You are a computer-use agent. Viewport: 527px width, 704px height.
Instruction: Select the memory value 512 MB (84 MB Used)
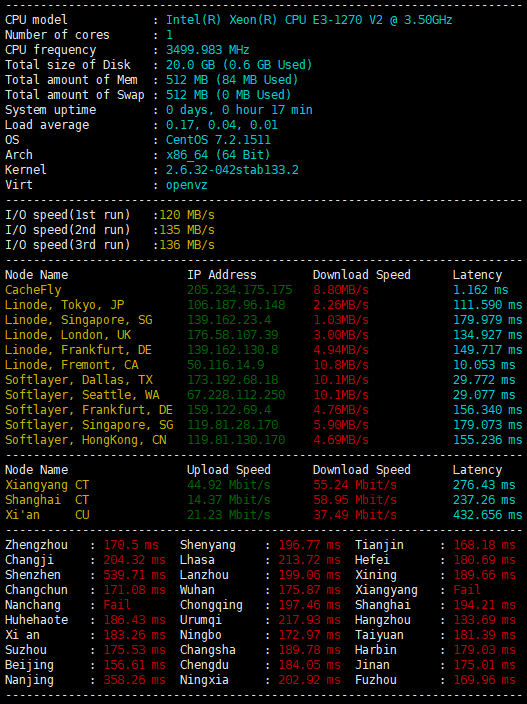click(x=232, y=80)
